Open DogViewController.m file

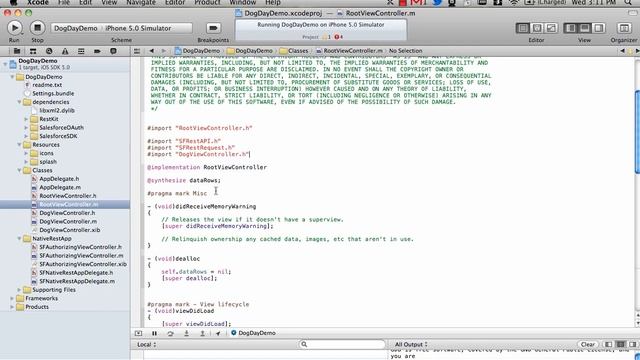click(68, 222)
